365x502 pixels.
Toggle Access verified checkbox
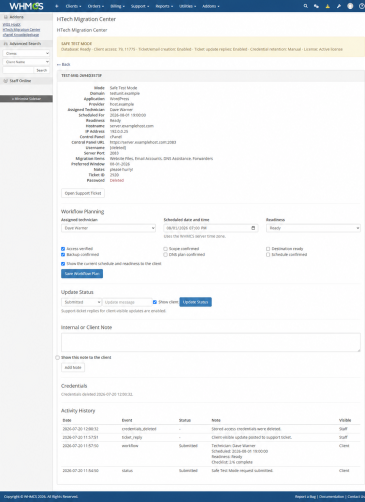point(63,249)
